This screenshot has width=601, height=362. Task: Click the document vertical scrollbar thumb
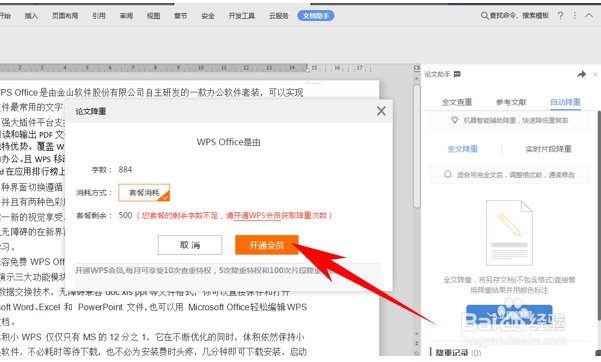(x=417, y=146)
